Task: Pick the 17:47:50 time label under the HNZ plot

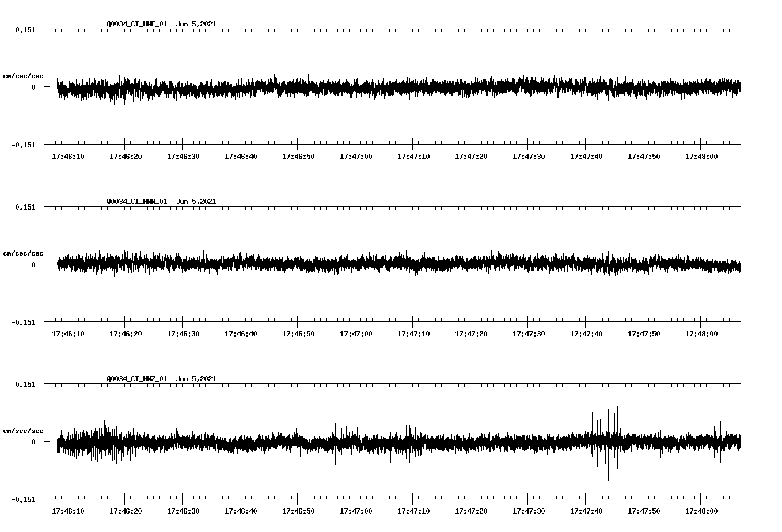Action: [x=644, y=511]
